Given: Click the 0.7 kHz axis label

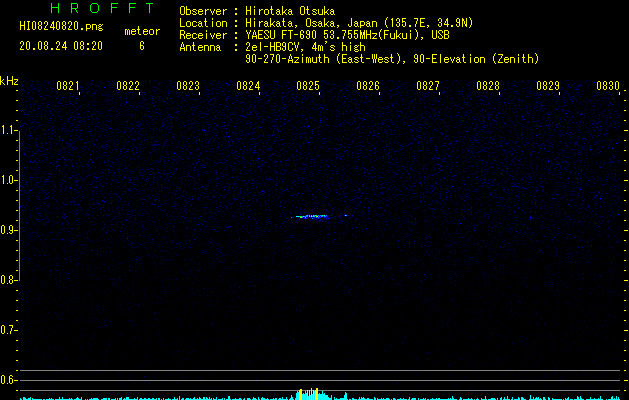Looking at the screenshot, I should [8, 330].
